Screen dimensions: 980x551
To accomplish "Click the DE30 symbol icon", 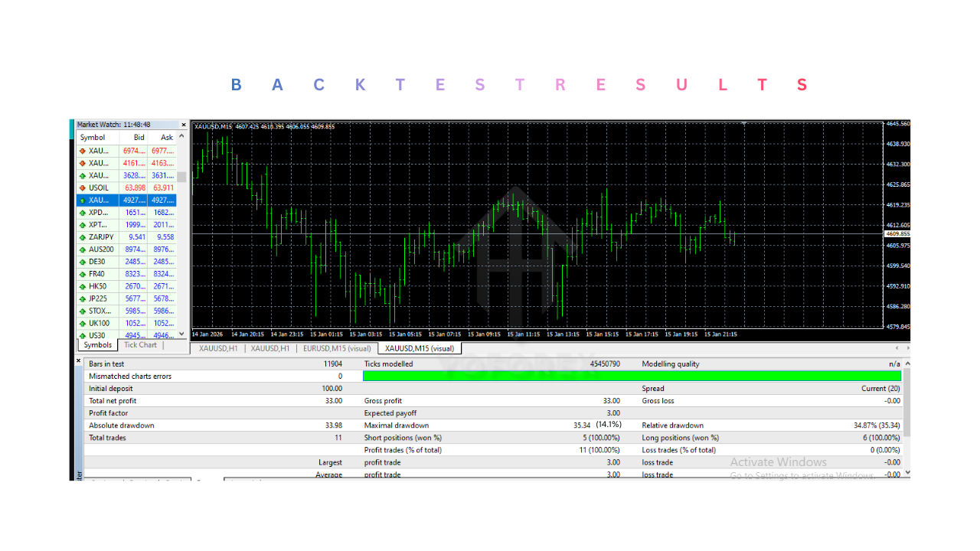I will [83, 262].
